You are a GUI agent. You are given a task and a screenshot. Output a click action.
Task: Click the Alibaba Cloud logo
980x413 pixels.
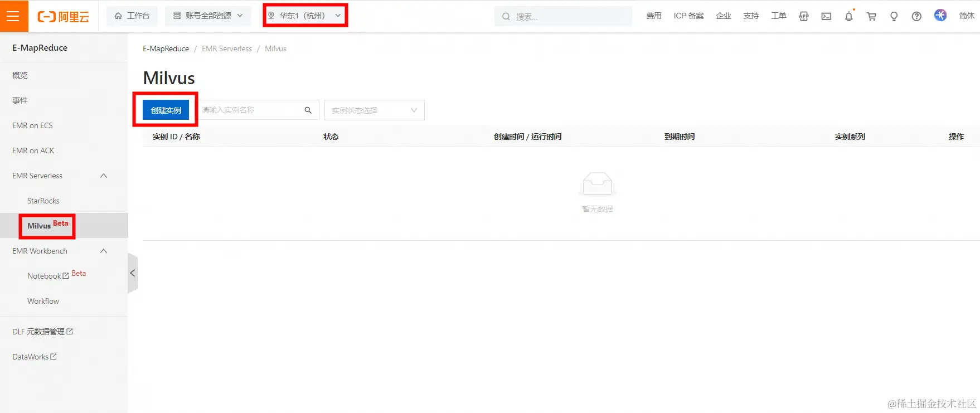[63, 17]
